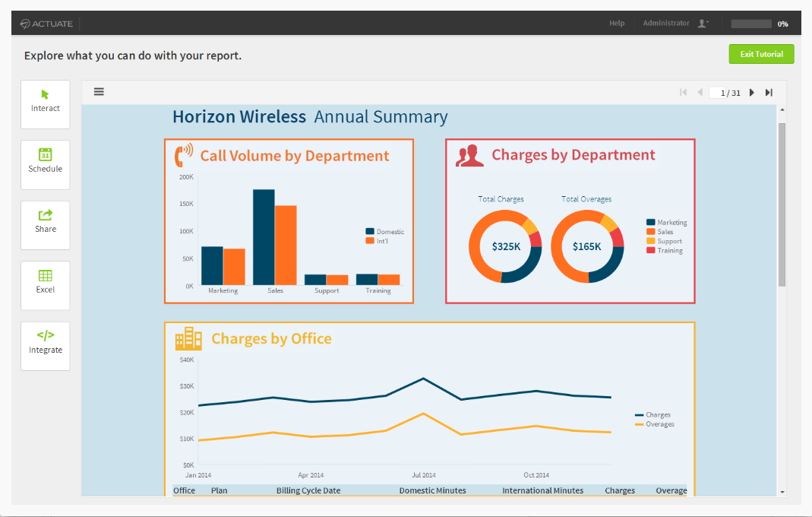Click the Excel grid icon
This screenshot has height=517, width=812.
46,275
